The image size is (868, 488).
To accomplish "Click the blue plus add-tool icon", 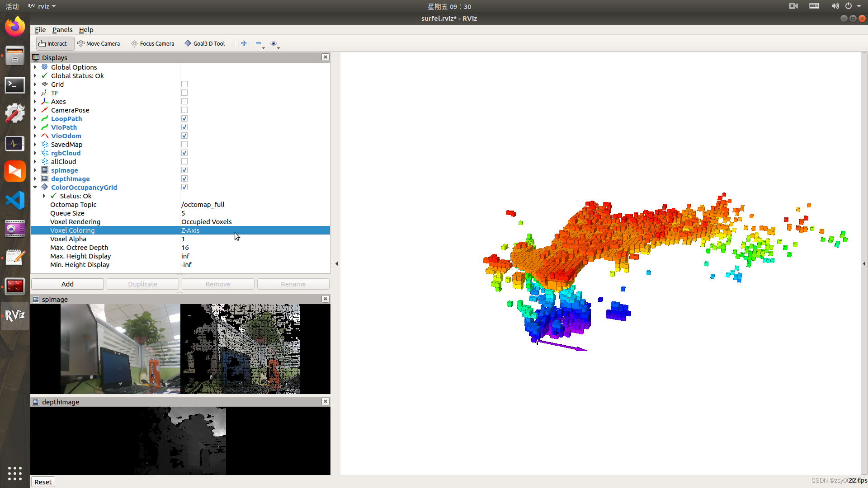I will point(244,43).
